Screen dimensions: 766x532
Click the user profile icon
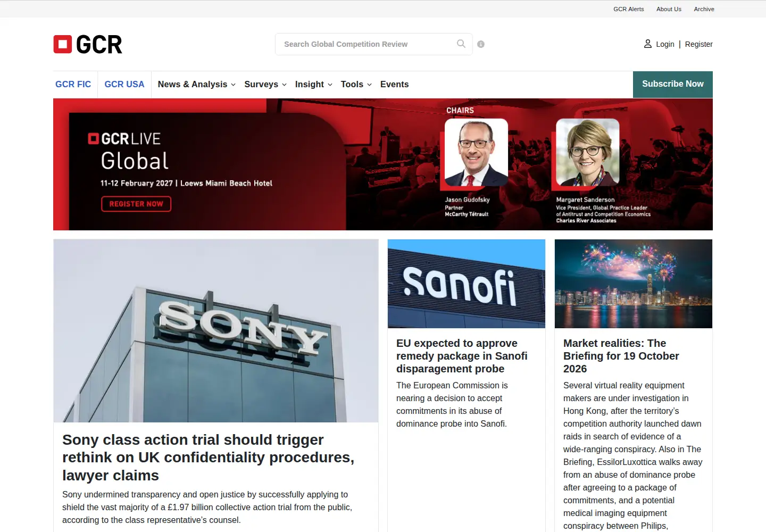(x=648, y=44)
